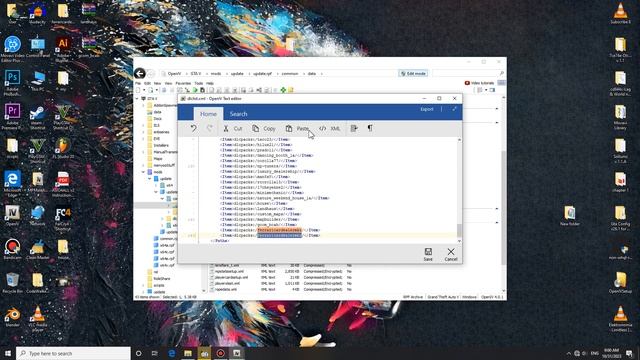Paste clipboard text in Text editor
Image resolution: width=640 pixels, height=360 pixels.
(297, 128)
